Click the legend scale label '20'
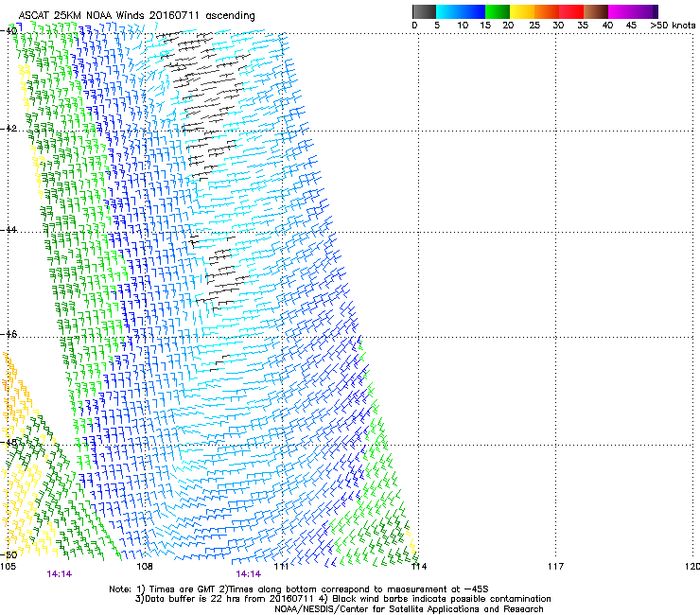The width and height of the screenshot is (700, 615). 508,25
